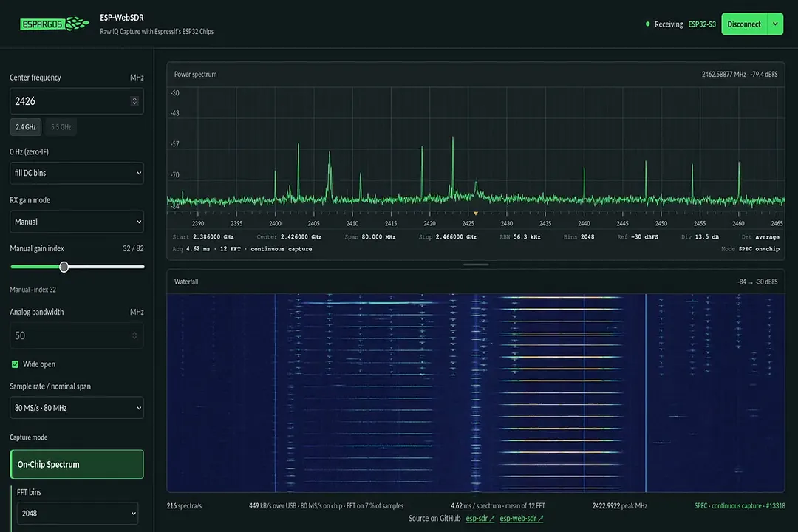Click the Center frequency stepper arrows
This screenshot has height=532, width=798.
click(134, 100)
